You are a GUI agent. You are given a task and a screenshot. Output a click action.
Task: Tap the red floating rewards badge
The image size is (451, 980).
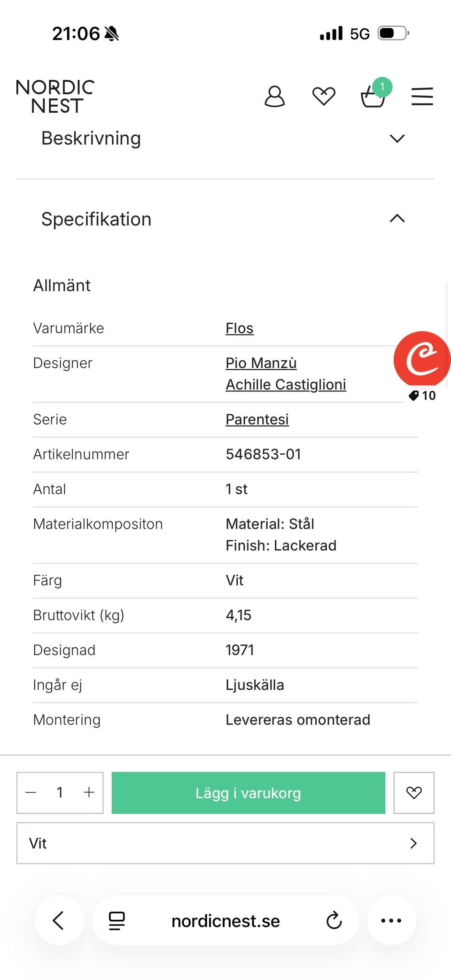[422, 360]
